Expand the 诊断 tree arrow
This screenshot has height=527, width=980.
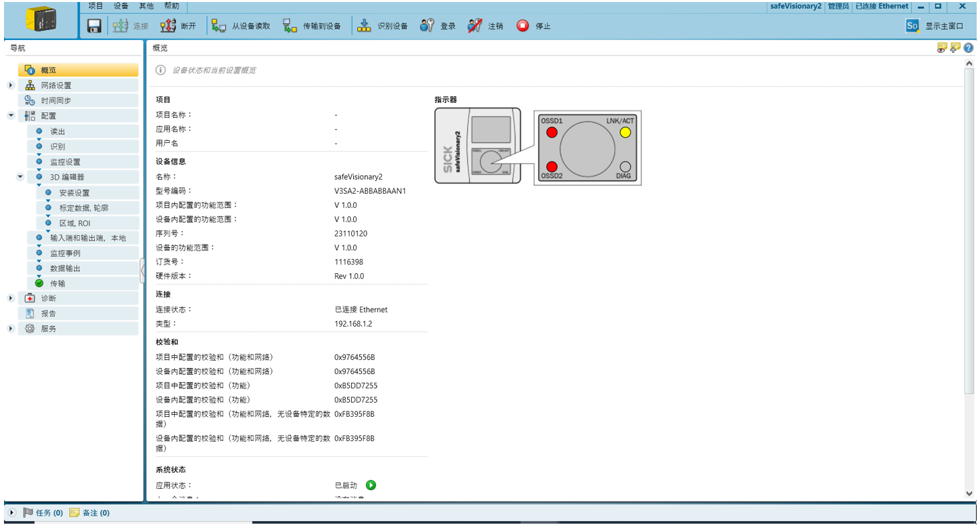point(10,298)
